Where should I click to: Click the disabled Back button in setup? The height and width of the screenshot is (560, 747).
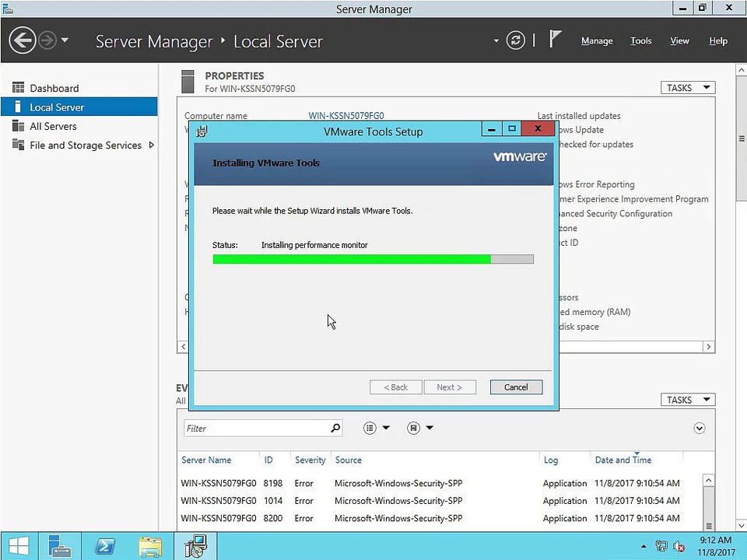[395, 387]
